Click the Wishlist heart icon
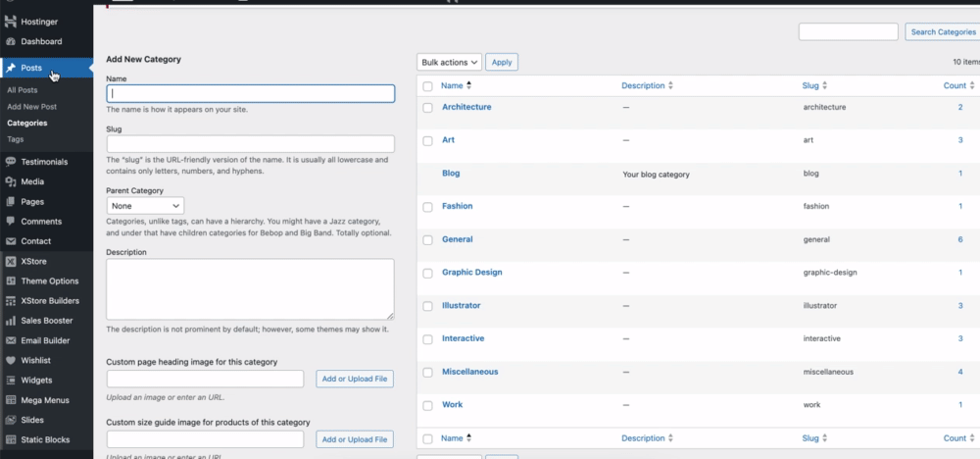 [10, 360]
